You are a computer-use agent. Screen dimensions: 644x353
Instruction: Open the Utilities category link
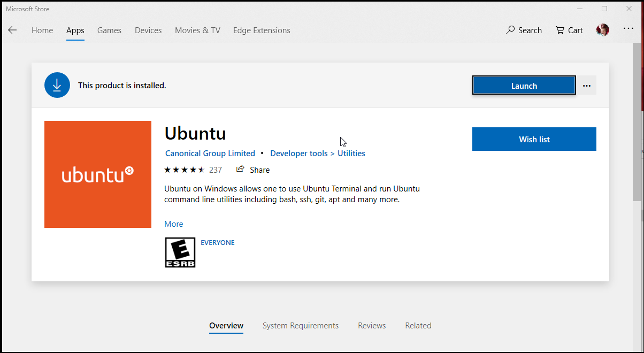pyautogui.click(x=351, y=154)
